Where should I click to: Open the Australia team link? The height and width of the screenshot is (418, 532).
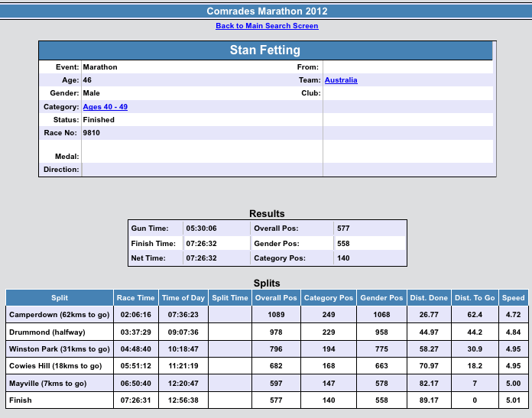point(340,80)
